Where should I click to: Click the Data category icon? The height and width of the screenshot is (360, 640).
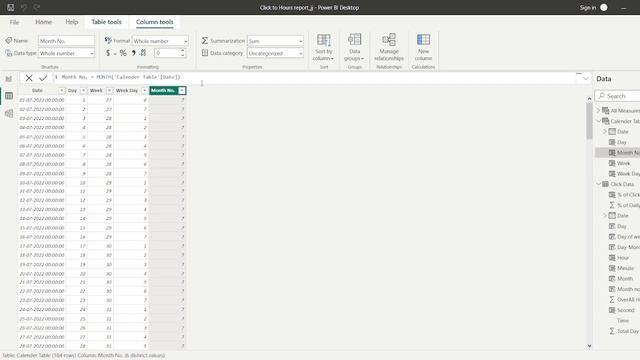click(205, 53)
